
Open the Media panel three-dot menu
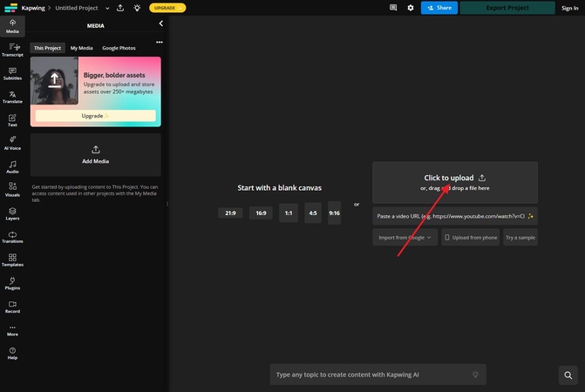pyautogui.click(x=160, y=42)
